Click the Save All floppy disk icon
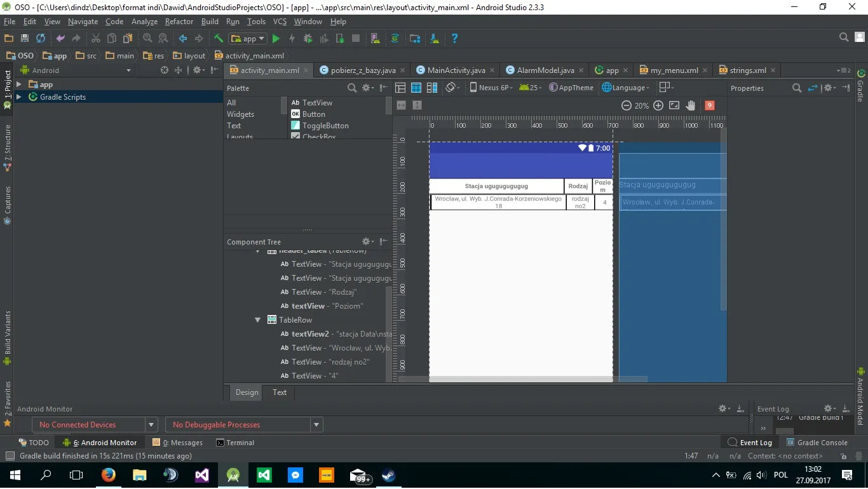 (x=25, y=39)
